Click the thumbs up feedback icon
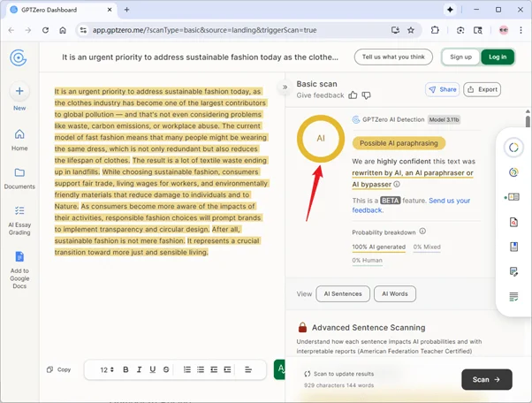Screen dimensions: 532x403 click(353, 95)
